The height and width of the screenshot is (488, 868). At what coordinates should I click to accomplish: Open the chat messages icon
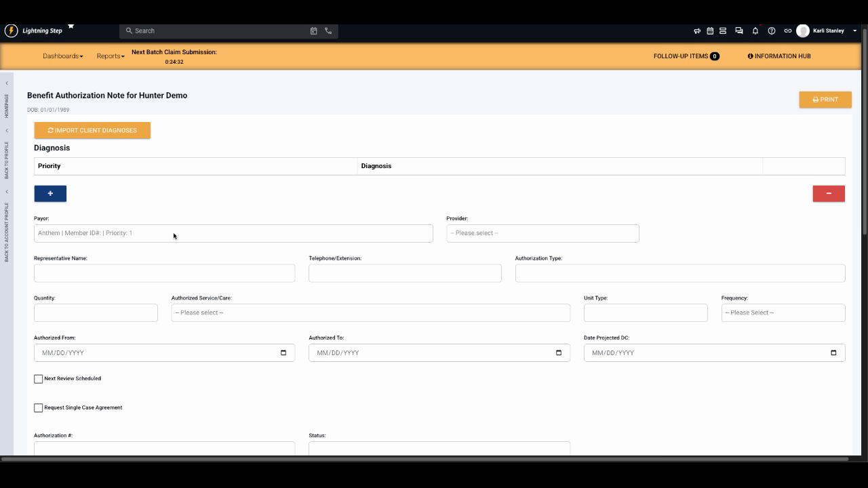739,30
